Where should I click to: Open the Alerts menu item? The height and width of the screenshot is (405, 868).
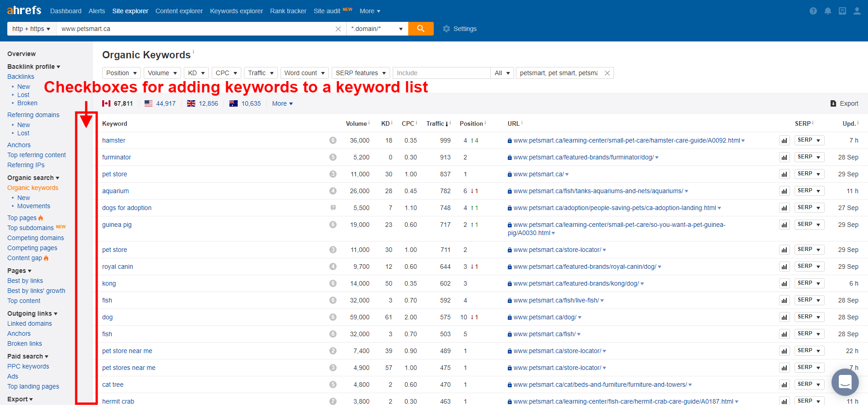click(97, 11)
